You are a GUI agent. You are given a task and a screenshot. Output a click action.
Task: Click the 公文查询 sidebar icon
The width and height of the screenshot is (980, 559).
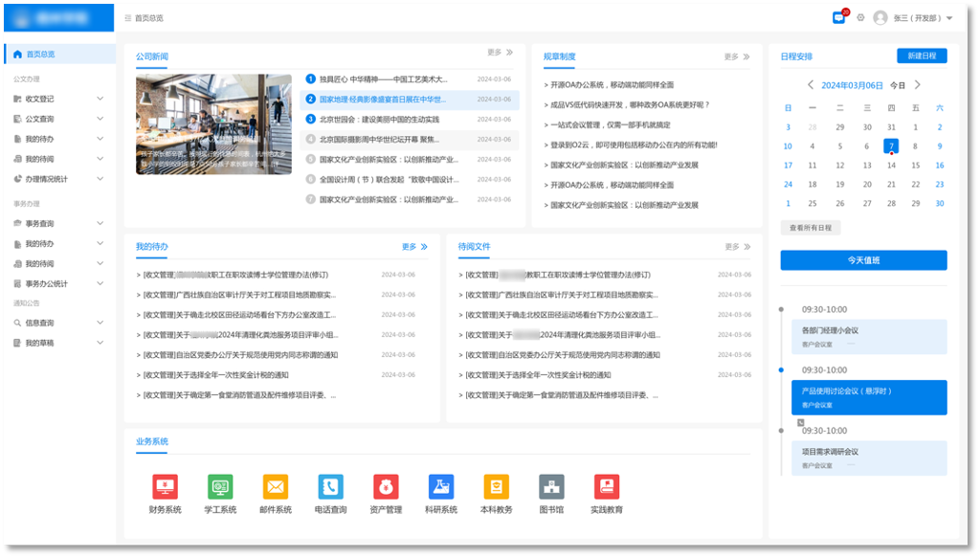(x=17, y=119)
